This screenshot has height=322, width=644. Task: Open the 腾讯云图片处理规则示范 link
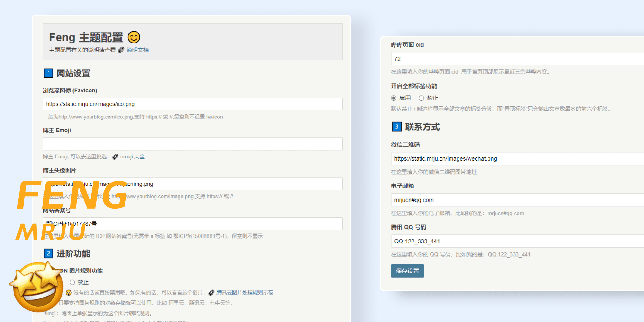coord(245,293)
